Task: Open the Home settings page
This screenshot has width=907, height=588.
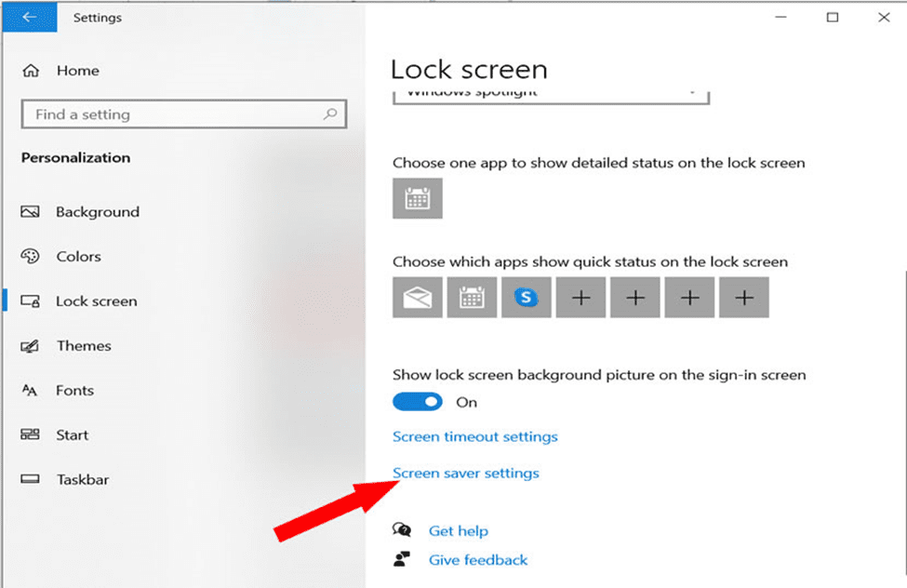Action: pos(77,71)
